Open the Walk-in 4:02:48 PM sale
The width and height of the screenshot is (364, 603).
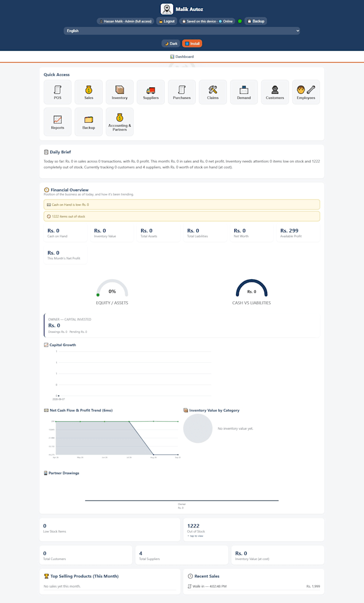click(254, 586)
